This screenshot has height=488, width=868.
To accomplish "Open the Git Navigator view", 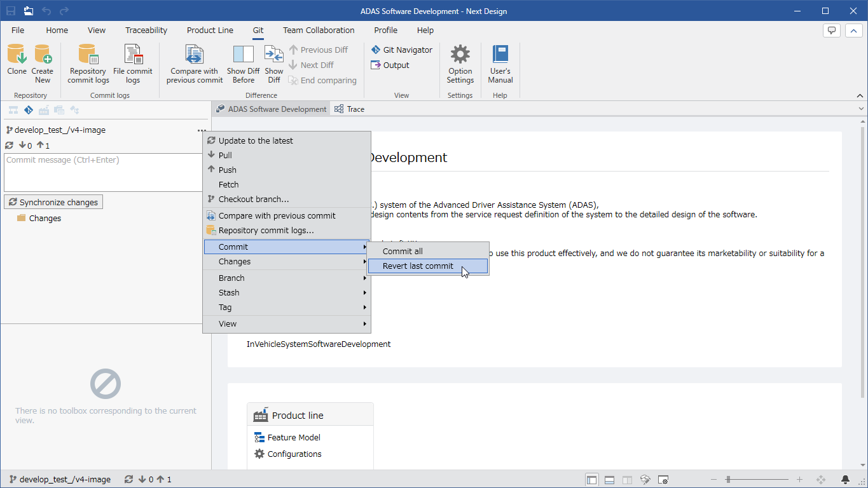I will [x=402, y=50].
